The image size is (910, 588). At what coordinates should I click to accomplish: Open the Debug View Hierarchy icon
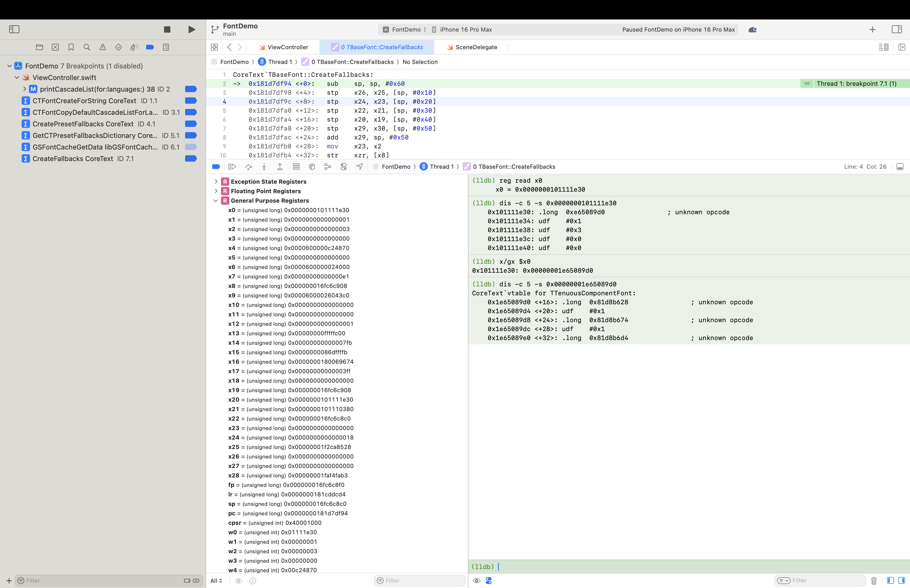[x=312, y=166]
